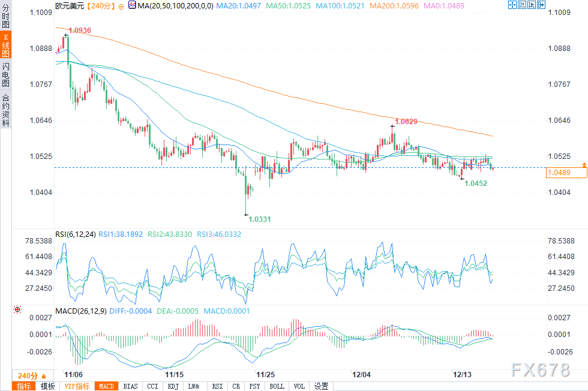The image size is (588, 391).
Task: Click the 欧元美元 symbol title
Action: (x=70, y=6)
